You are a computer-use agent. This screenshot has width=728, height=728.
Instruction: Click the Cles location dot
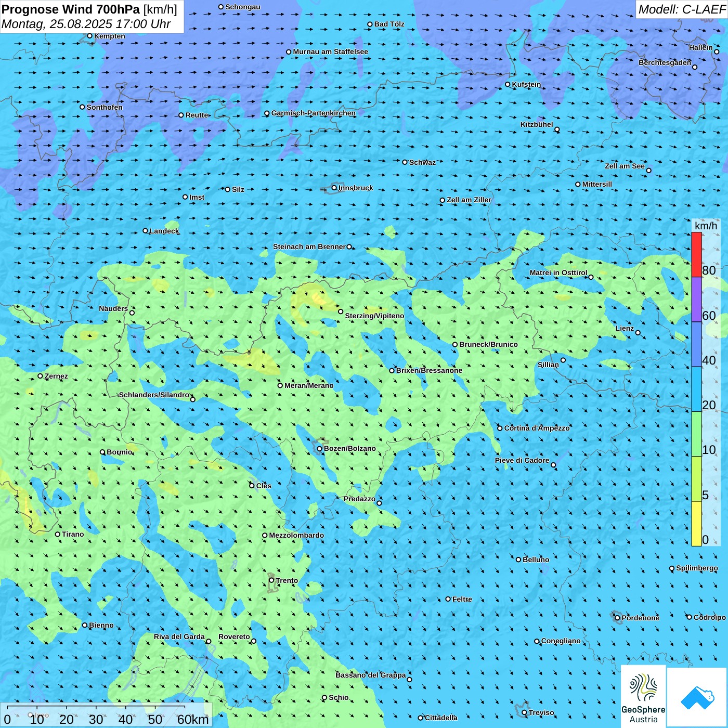[x=252, y=486]
